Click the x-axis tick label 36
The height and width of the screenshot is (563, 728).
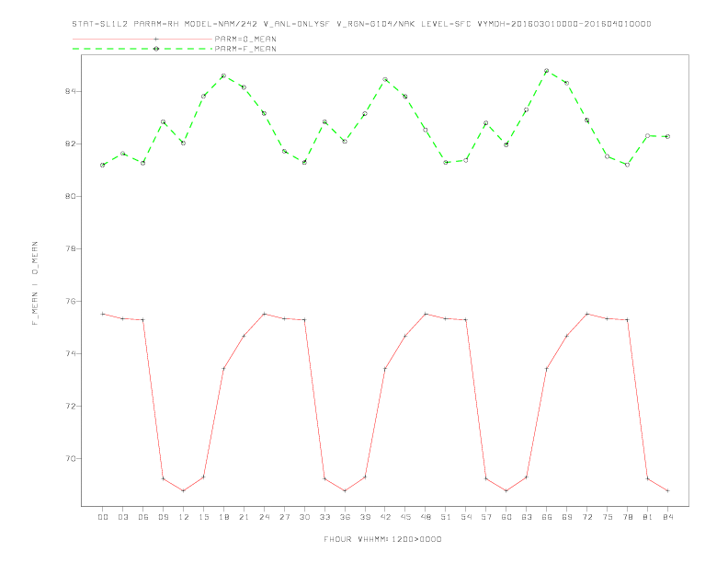(x=345, y=517)
